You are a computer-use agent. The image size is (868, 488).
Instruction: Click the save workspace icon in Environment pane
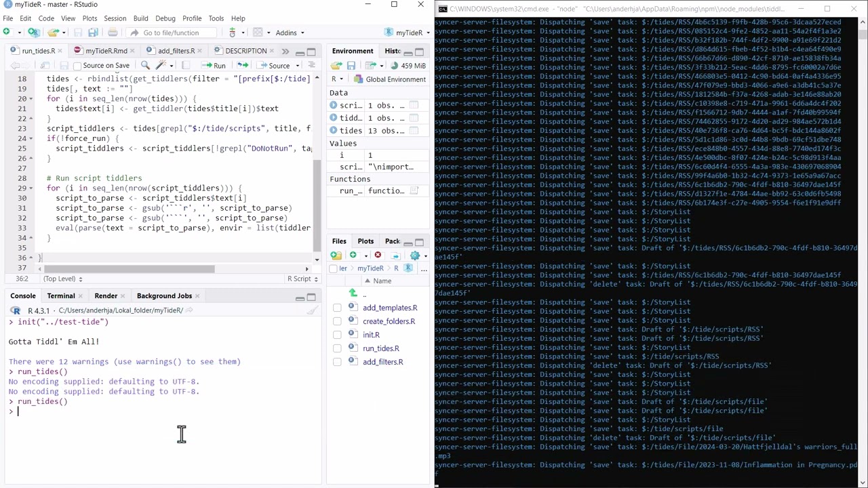click(351, 66)
